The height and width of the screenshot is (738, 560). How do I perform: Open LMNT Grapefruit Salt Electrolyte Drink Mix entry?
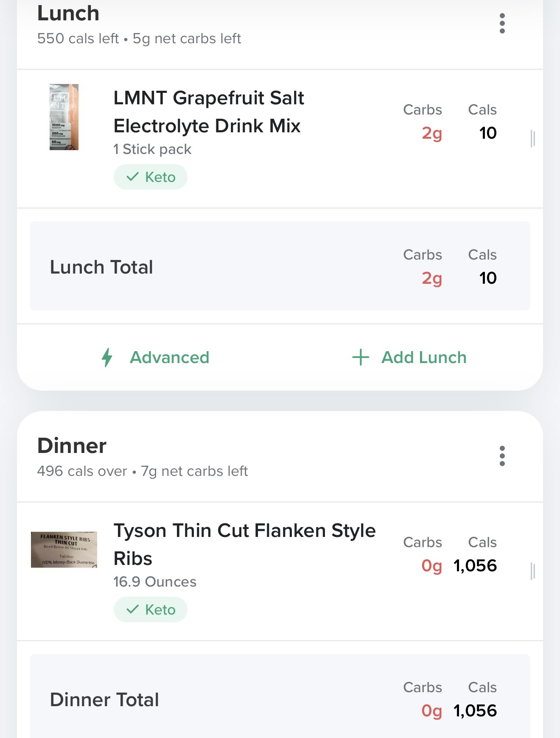[208, 112]
